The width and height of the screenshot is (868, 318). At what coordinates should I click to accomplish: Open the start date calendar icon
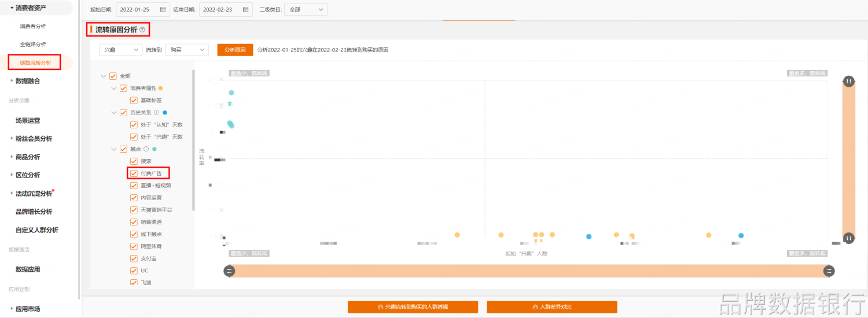tap(163, 10)
